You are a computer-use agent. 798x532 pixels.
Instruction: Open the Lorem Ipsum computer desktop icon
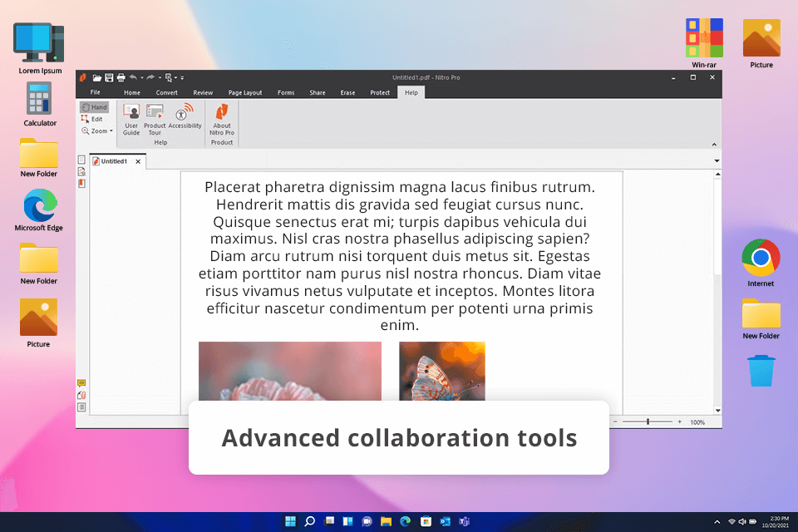click(x=40, y=48)
